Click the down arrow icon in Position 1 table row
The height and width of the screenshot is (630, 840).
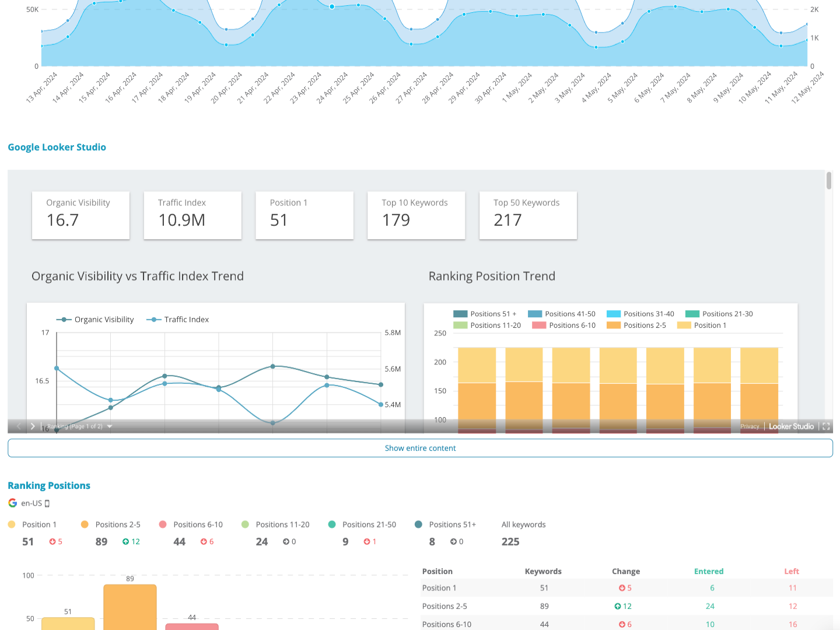point(622,588)
